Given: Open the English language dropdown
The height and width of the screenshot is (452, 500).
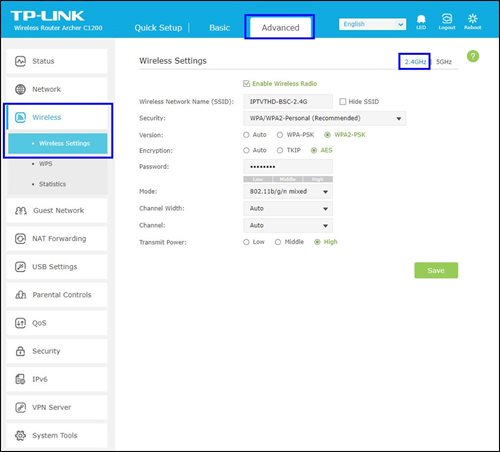Looking at the screenshot, I should click(372, 24).
